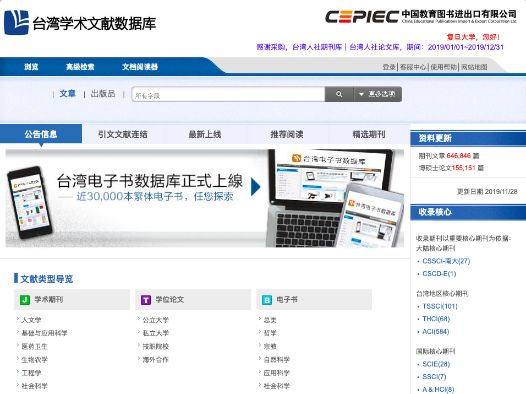This screenshot has height=394, width=526.
Task: Open the 网站地图 link
Action: click(474, 67)
